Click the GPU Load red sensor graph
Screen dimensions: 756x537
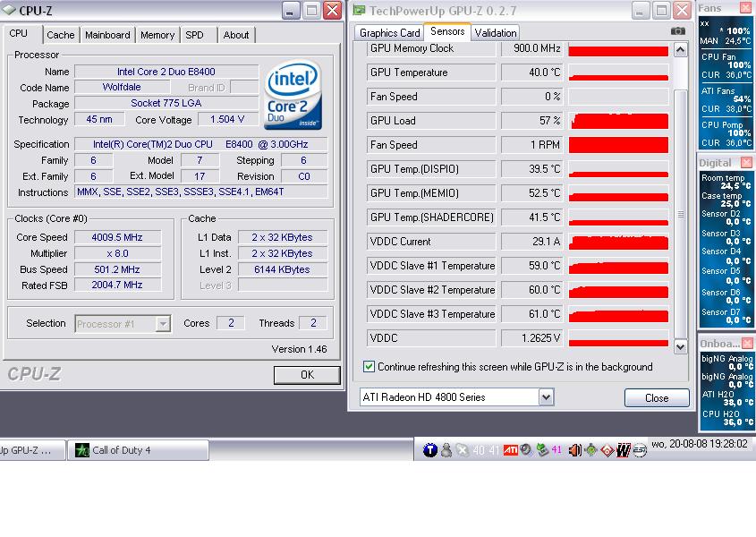[x=618, y=121]
